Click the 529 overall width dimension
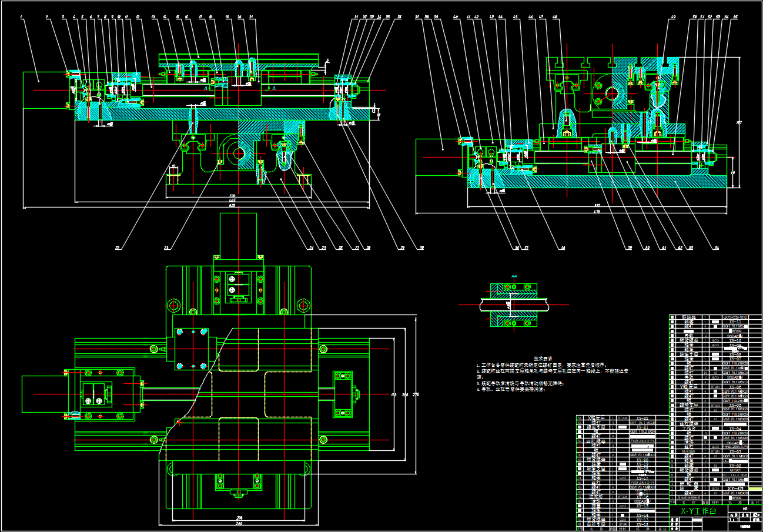This screenshot has width=763, height=532. pos(232,206)
